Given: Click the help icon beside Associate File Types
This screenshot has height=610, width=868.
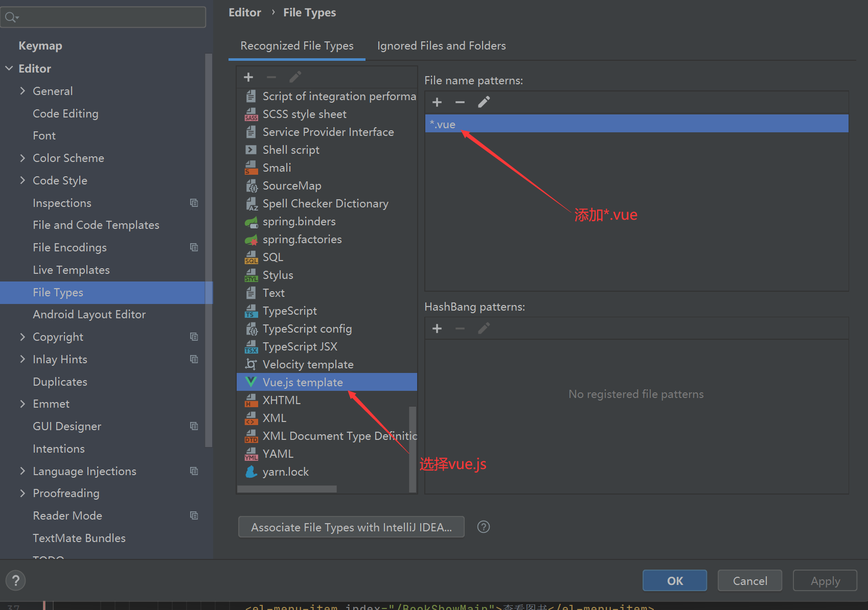Looking at the screenshot, I should [484, 527].
